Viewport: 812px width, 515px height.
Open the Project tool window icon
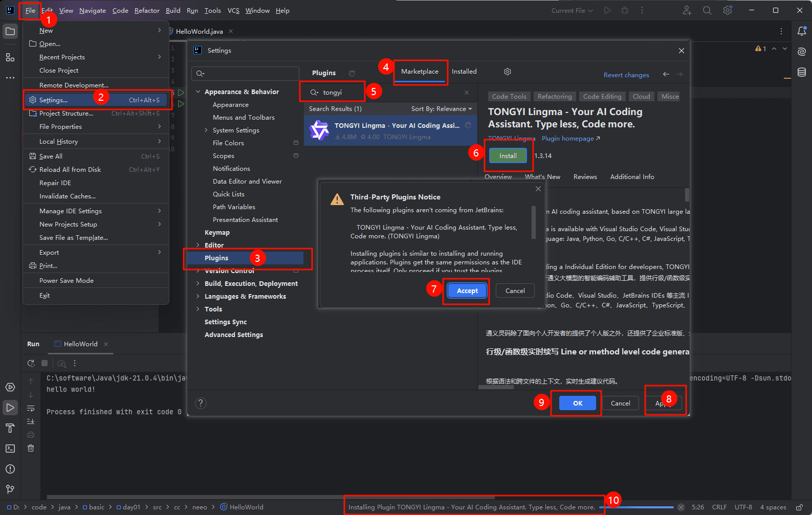point(10,32)
